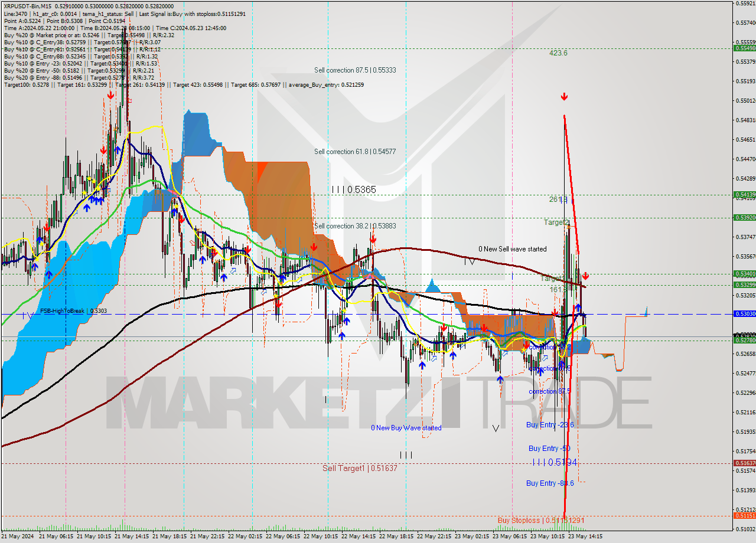The image size is (756, 543).
Task: Click the topmost red sell arrow above the spike
Action: tap(565, 96)
